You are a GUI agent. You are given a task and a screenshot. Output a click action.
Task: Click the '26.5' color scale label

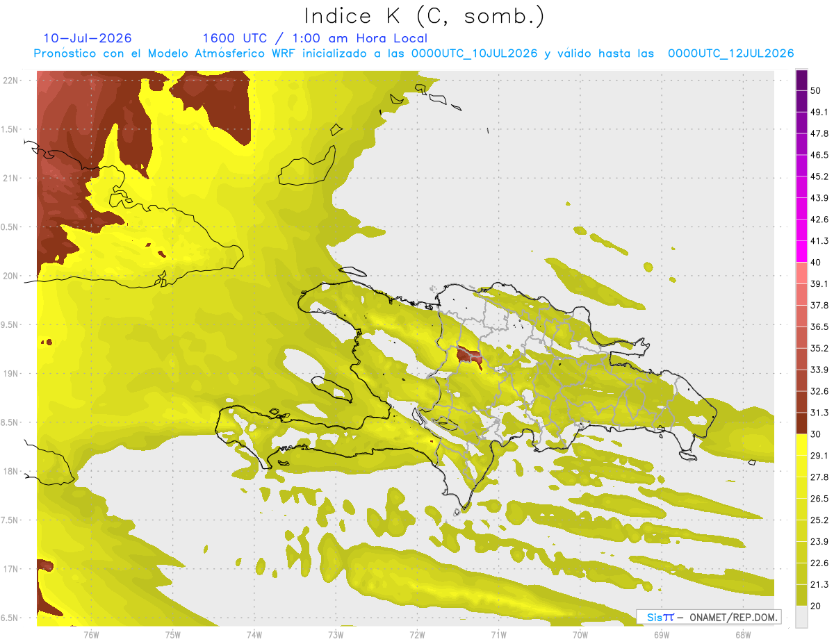pyautogui.click(x=819, y=499)
